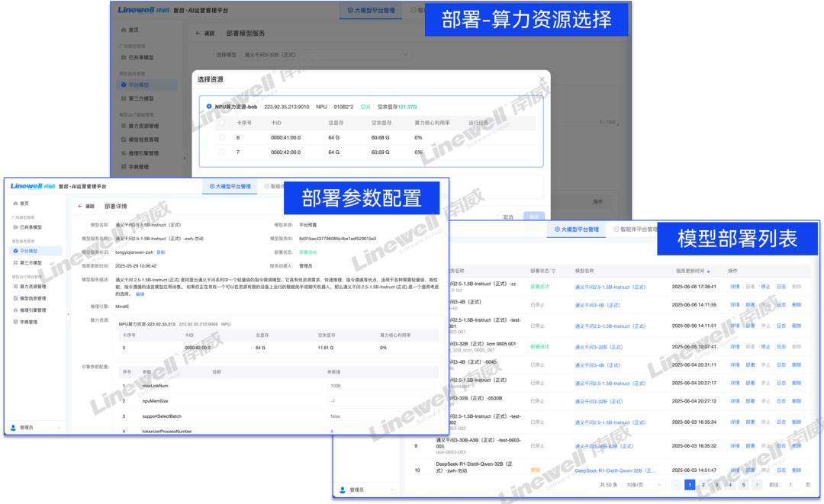Switch to 大模型平台管理 tab in resource selection window
The height and width of the screenshot is (504, 824).
371,10
